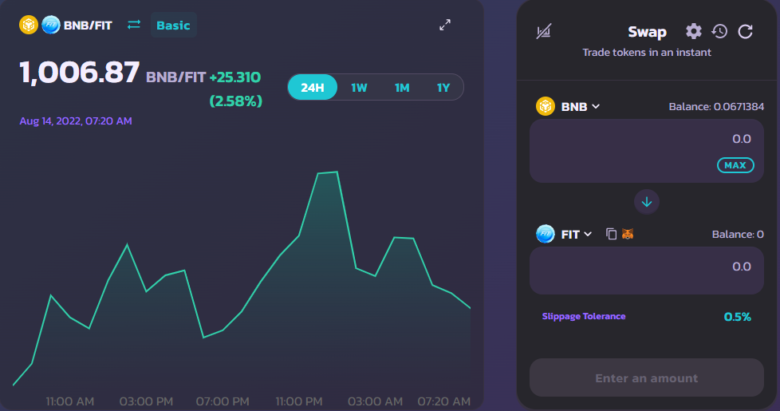Viewport: 780px width, 411px height.
Task: Select the 24H chart range
Action: click(x=312, y=88)
